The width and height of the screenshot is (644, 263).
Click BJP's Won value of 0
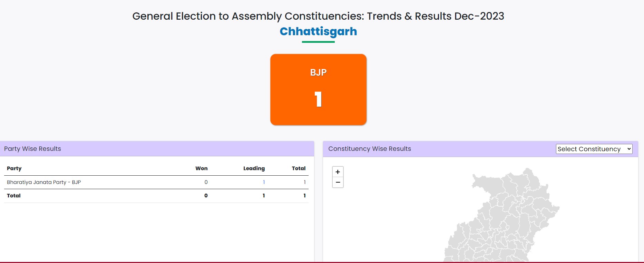(x=206, y=182)
